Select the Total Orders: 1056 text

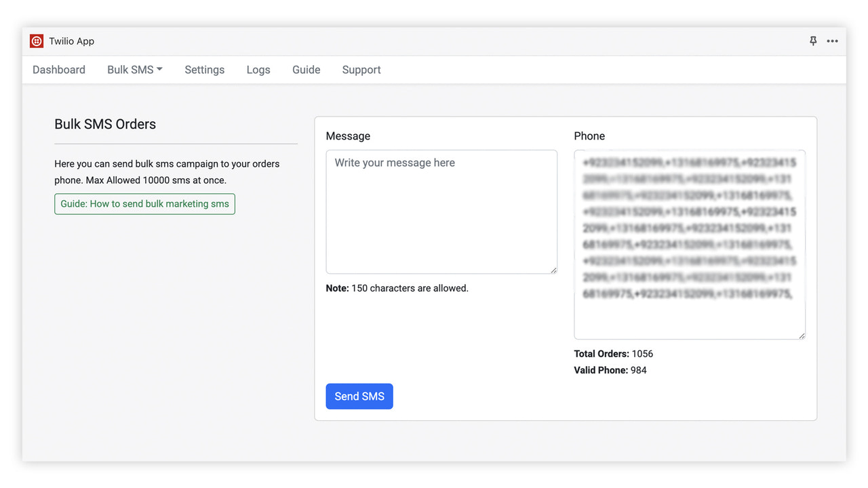614,354
